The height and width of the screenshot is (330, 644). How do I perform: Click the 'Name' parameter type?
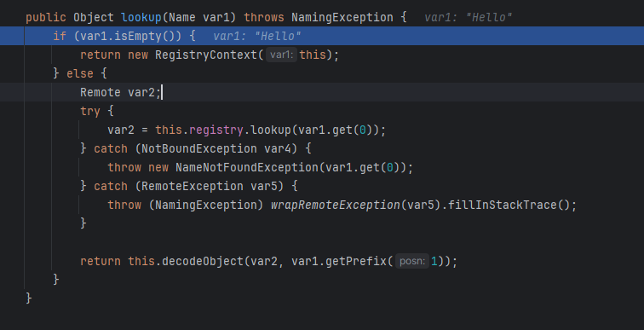click(x=182, y=18)
